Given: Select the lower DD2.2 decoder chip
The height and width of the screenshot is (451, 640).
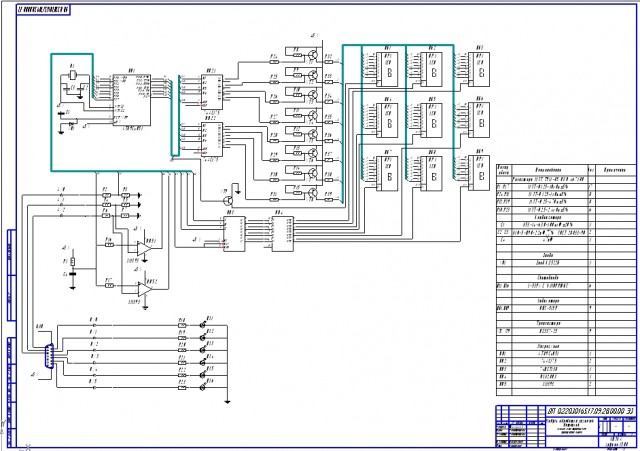Looking at the screenshot, I should pos(212,139).
